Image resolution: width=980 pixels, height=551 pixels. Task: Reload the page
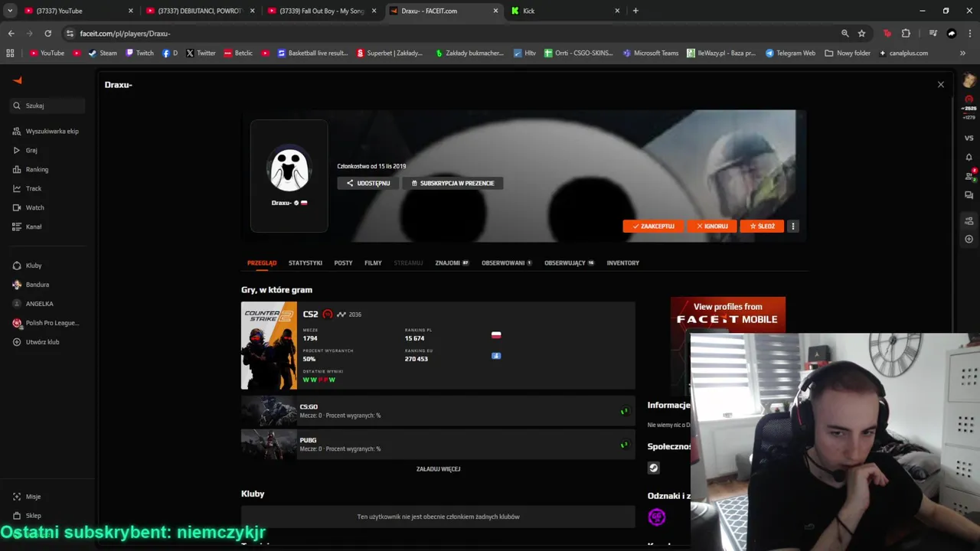click(47, 34)
